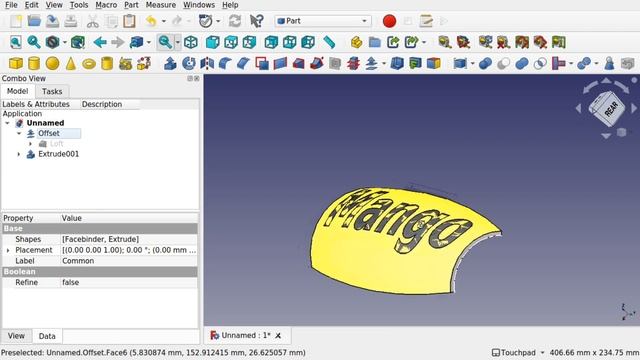Select the Offset object in the tree
The image size is (640, 360).
[x=49, y=133]
